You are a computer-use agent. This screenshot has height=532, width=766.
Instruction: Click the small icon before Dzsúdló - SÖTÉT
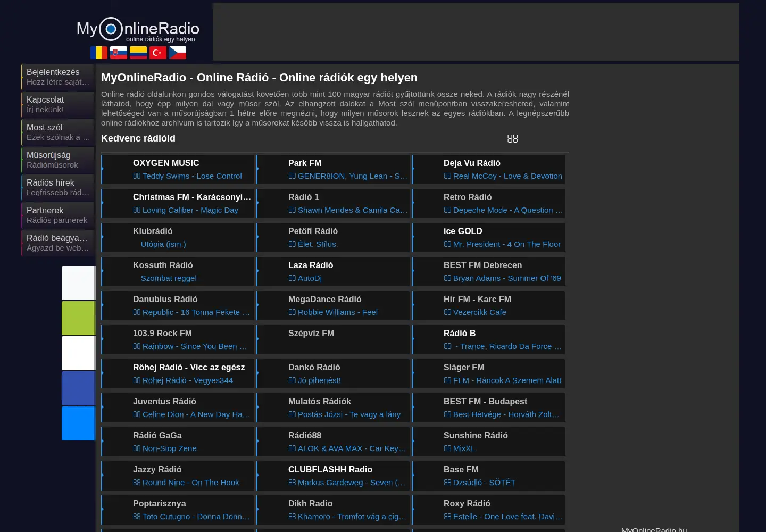pos(447,483)
